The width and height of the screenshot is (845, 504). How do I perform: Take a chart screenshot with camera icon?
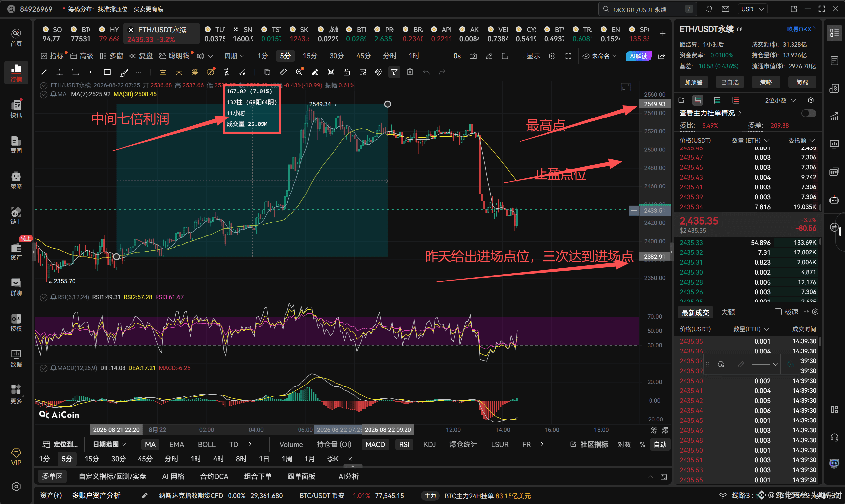tap(473, 56)
